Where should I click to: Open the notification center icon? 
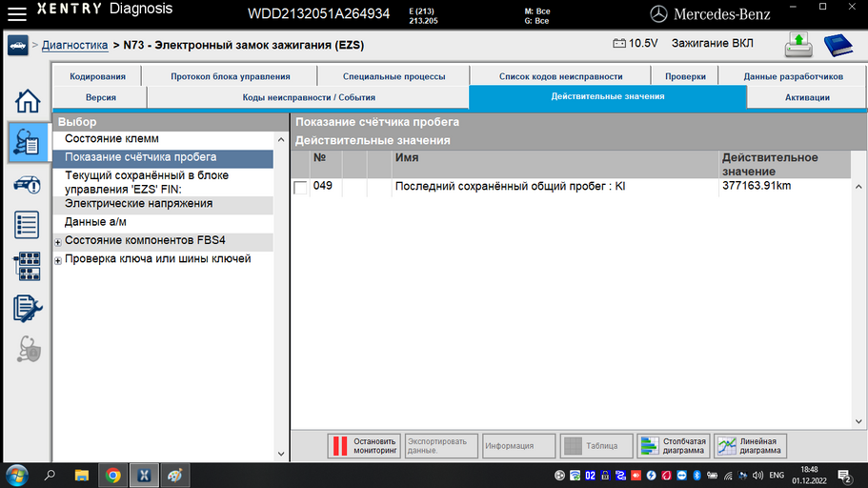(x=844, y=476)
